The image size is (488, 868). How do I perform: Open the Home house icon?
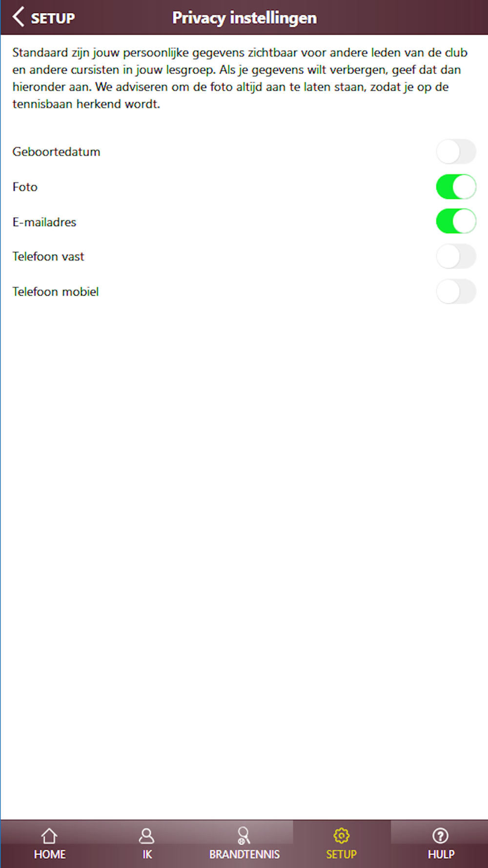click(49, 836)
